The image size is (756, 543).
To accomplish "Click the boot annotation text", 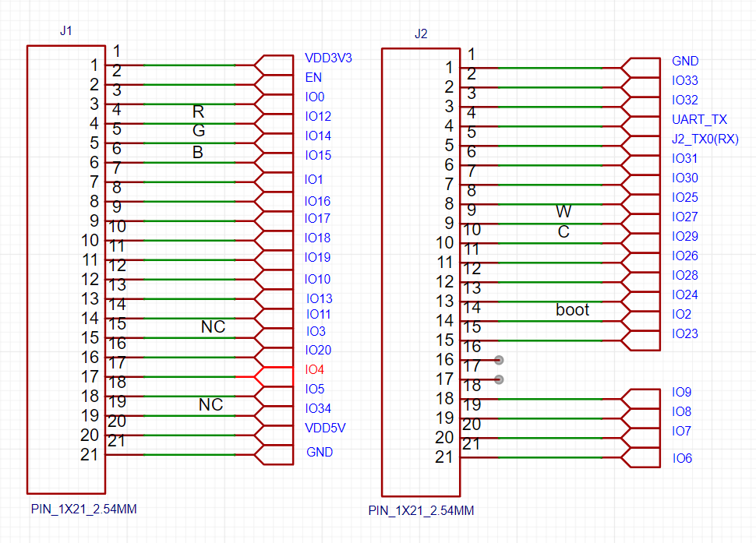I will tap(572, 310).
